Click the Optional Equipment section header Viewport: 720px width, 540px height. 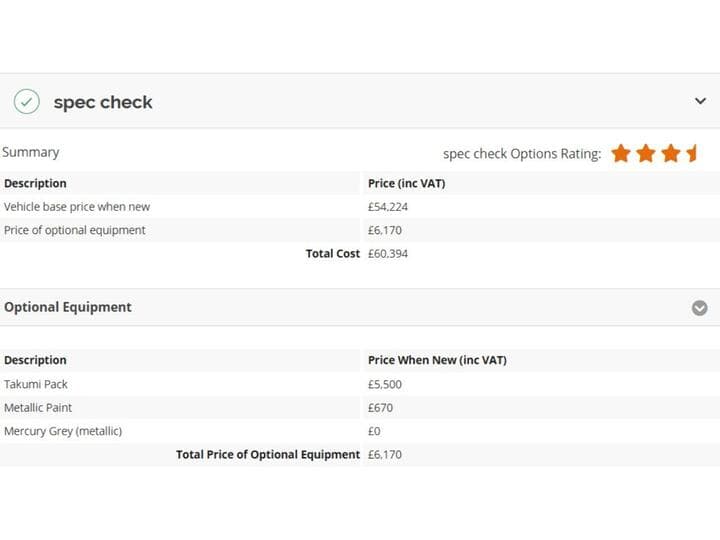360,307
